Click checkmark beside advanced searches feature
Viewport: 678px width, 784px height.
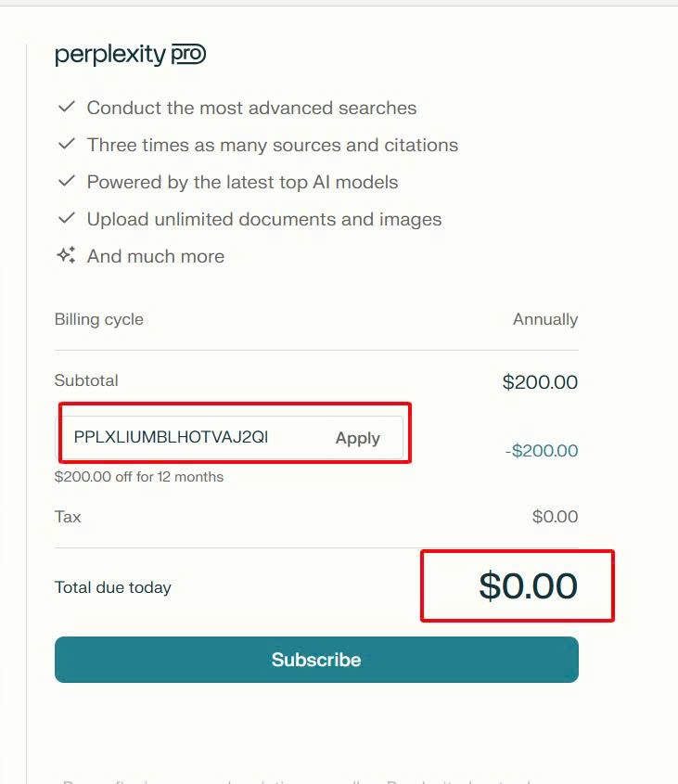(66, 107)
